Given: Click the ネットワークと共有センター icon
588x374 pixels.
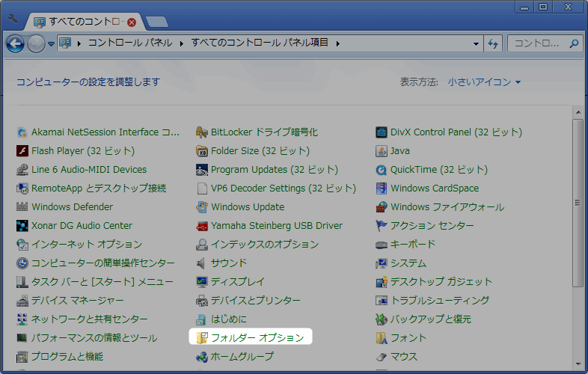Looking at the screenshot, I should coord(22,319).
